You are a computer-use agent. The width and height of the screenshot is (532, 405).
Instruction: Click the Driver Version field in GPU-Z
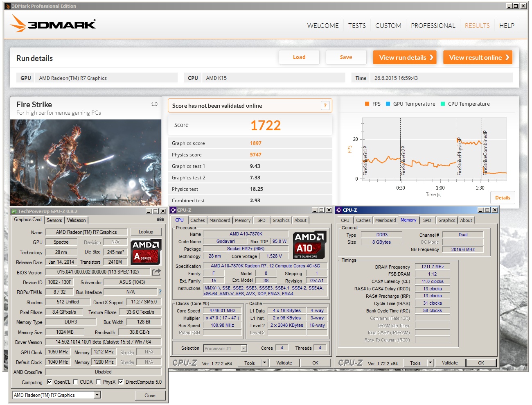103,342
